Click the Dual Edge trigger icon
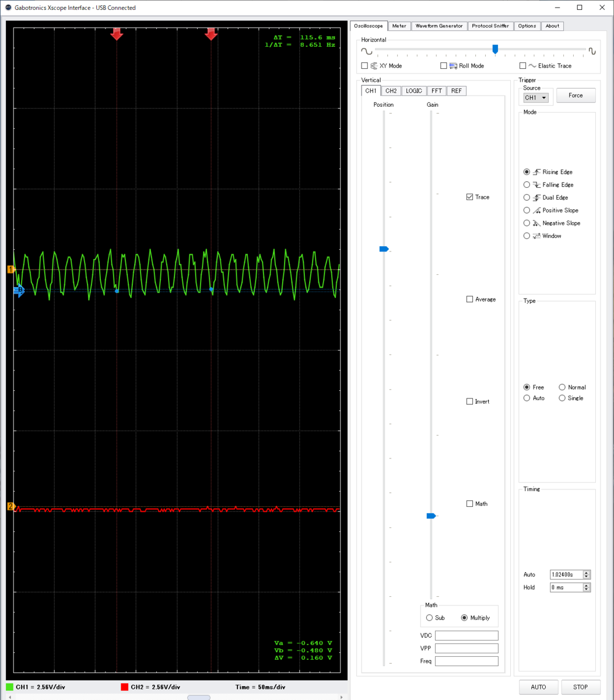 click(536, 197)
